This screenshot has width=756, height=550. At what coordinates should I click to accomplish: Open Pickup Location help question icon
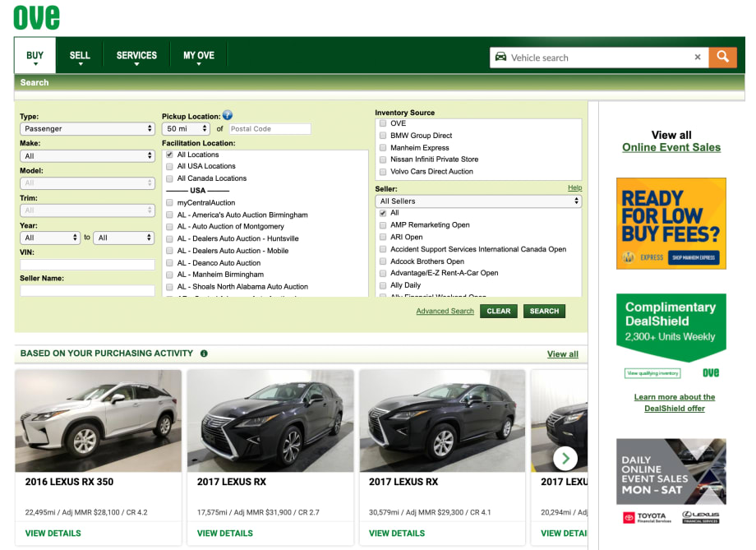coord(228,115)
